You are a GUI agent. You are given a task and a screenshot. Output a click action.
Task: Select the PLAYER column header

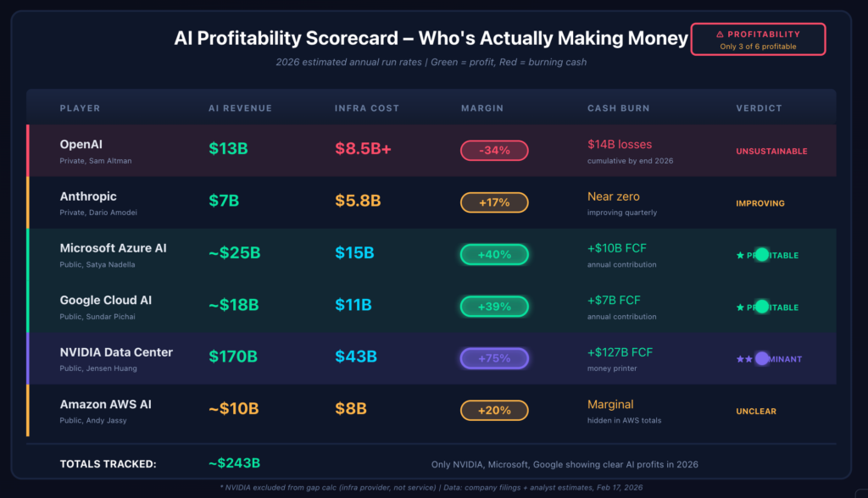click(x=80, y=108)
